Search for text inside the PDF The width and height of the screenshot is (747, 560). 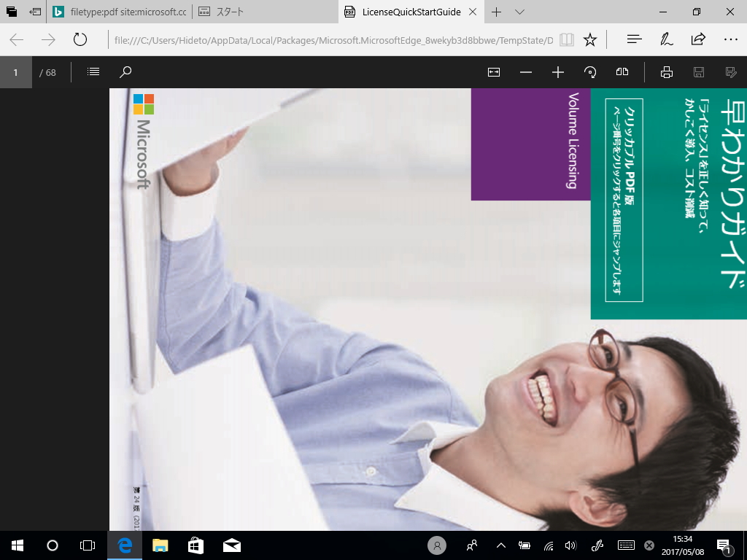coord(125,71)
